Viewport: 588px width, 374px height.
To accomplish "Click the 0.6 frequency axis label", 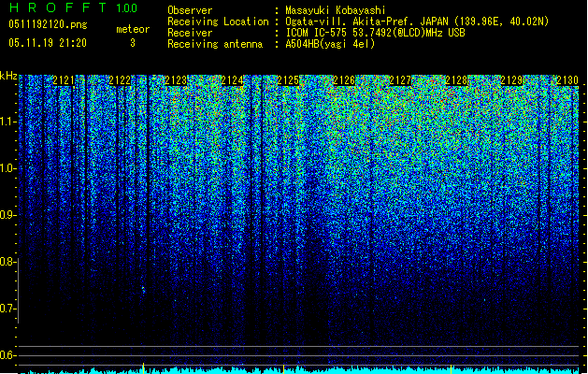I will (8, 355).
